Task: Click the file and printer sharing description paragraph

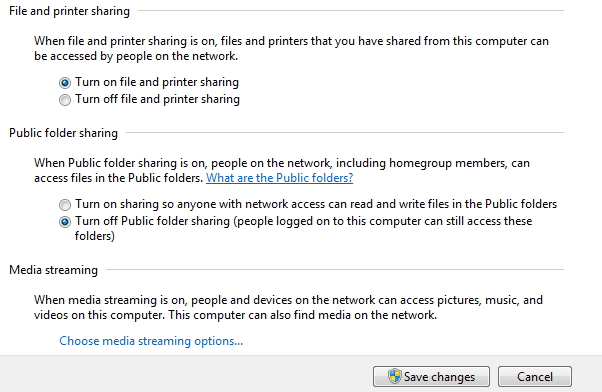Action: click(291, 48)
